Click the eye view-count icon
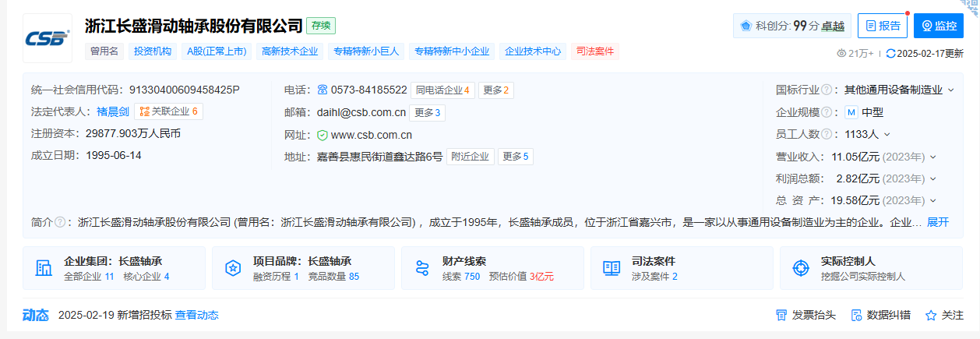The image size is (980, 339). (841, 53)
